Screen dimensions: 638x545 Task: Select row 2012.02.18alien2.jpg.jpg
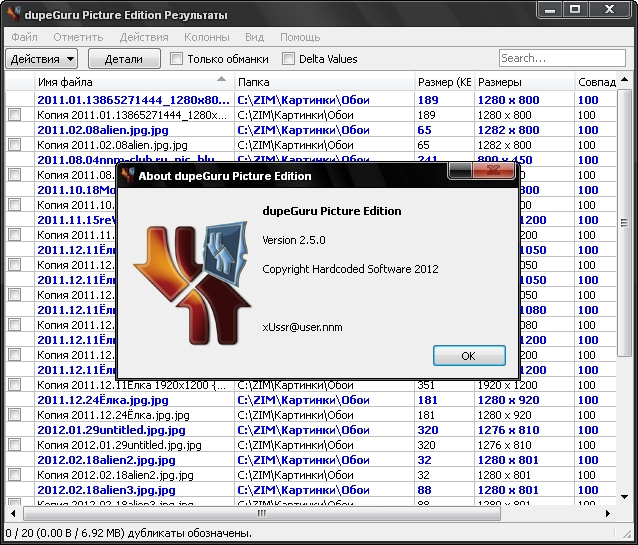pos(311,460)
